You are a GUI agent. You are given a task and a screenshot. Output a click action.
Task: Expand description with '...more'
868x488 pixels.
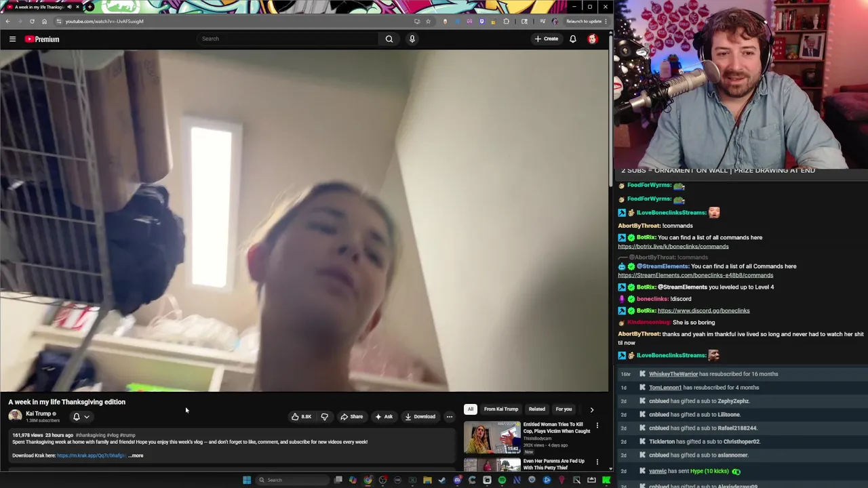(x=136, y=455)
